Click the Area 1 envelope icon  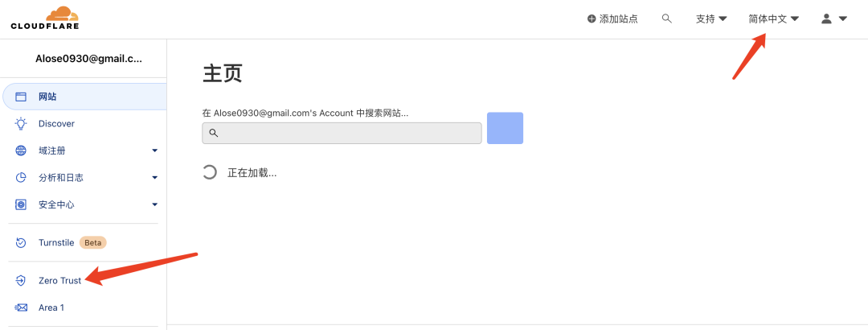coord(20,307)
